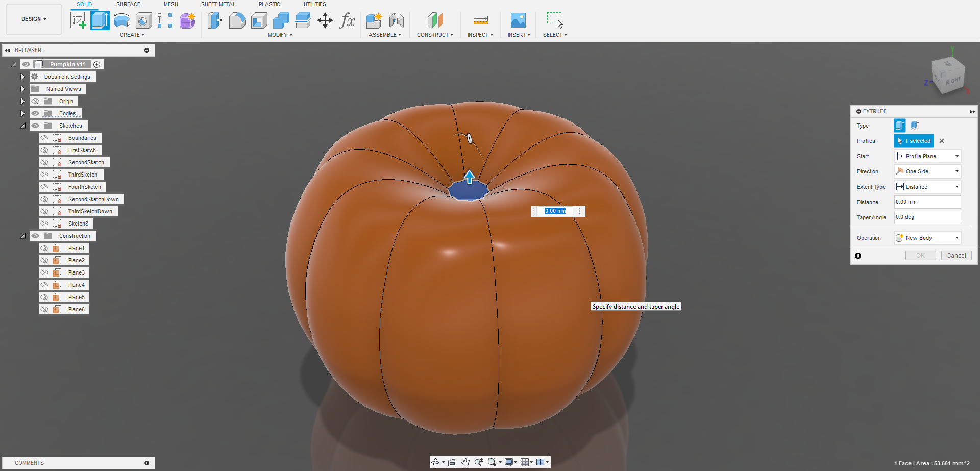Choose the Revolve tool
980x471 pixels.
pyautogui.click(x=122, y=20)
